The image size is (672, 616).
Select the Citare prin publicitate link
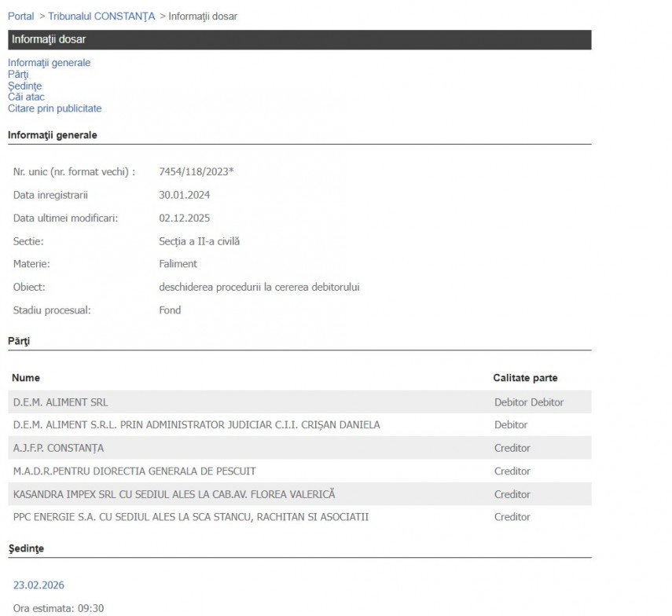pyautogui.click(x=54, y=108)
